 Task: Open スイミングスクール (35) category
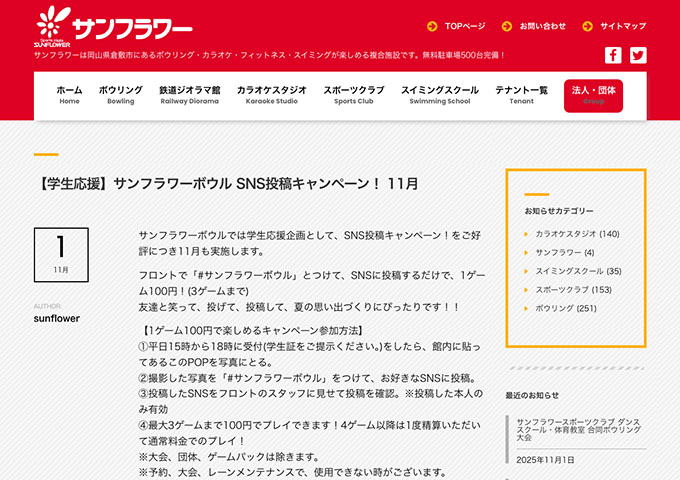click(x=578, y=271)
